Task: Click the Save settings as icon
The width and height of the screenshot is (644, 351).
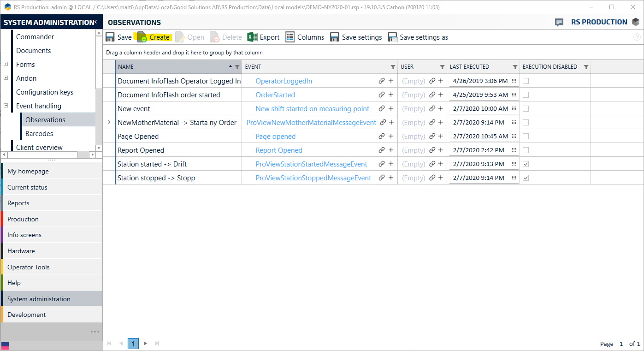Action: [x=393, y=37]
